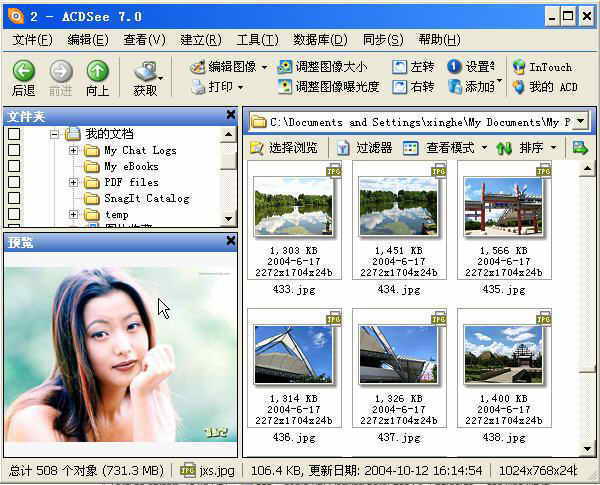Viewport: 600px width, 485px height.
Task: Open the 数据库(D) menu
Action: pyautogui.click(x=320, y=40)
